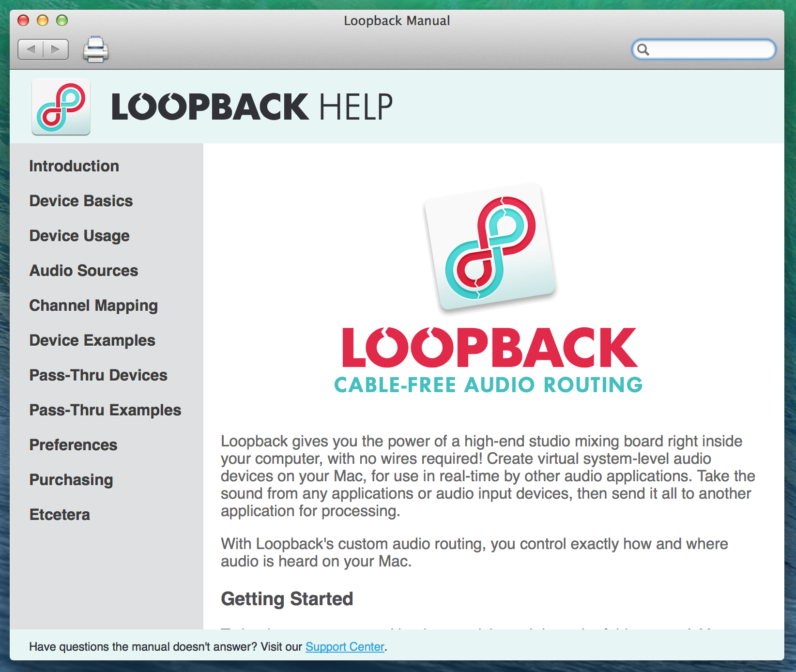Select Pass-Thru Examples in the sidebar

[105, 410]
